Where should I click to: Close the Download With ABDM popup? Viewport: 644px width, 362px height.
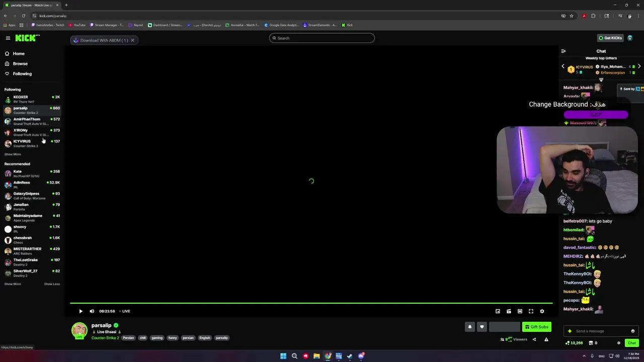point(132,40)
